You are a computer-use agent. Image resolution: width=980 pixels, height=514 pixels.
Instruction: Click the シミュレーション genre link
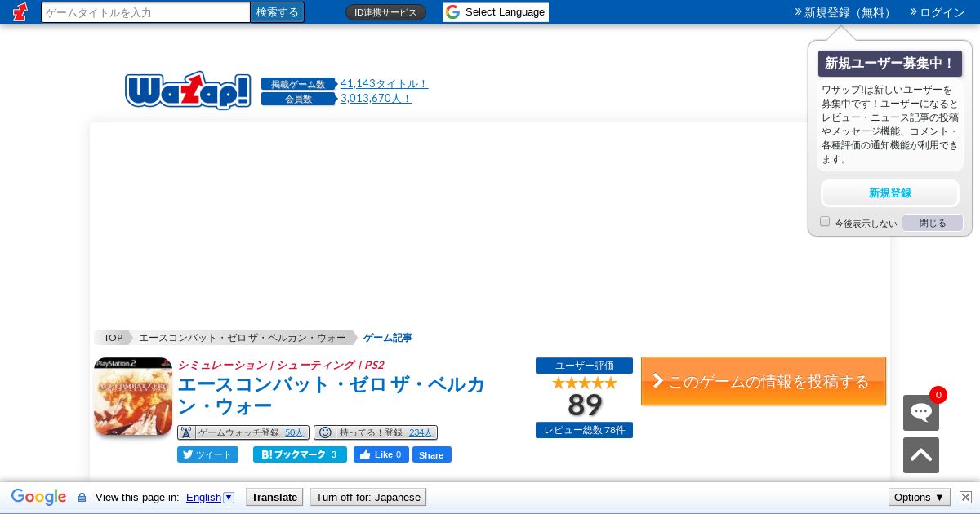click(x=222, y=365)
